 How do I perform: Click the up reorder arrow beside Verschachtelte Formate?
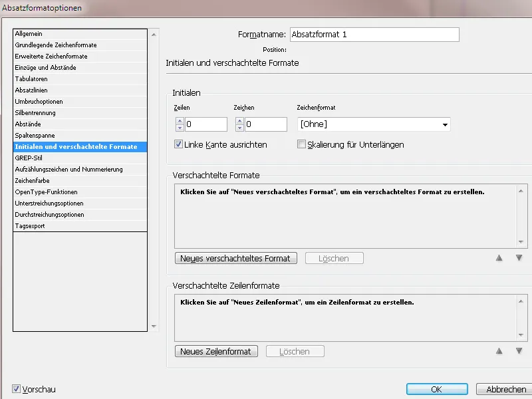click(500, 259)
